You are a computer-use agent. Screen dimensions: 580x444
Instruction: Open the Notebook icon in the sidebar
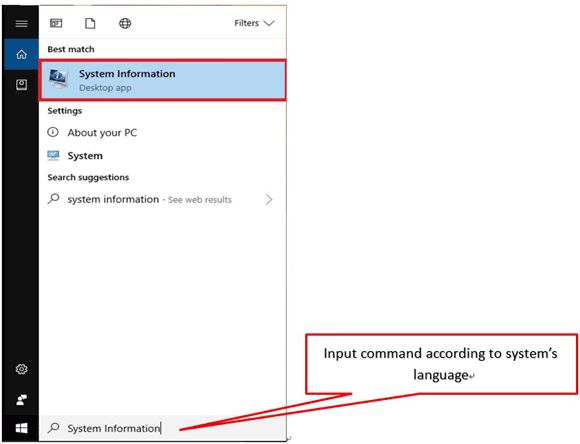point(21,85)
